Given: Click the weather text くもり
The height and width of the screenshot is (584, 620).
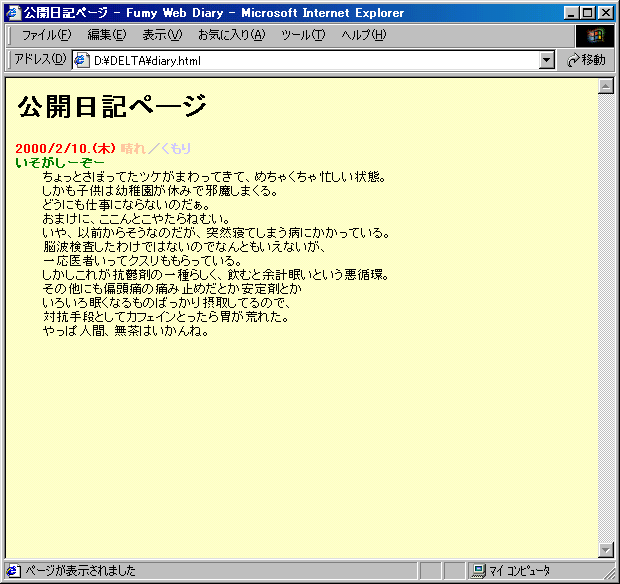Looking at the screenshot, I should coord(176,148).
